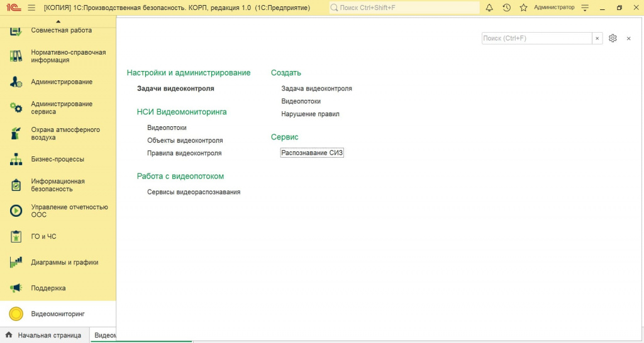Select Поддержка section label
Screen dimensions: 644x343
48,288
